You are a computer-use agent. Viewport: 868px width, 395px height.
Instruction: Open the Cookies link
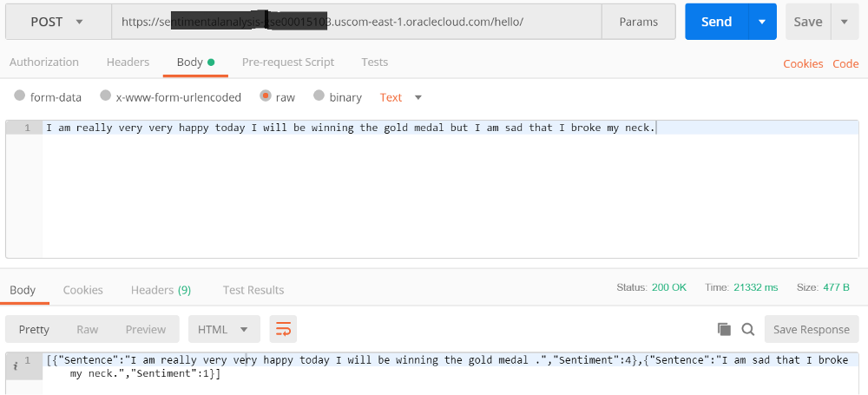pyautogui.click(x=803, y=63)
